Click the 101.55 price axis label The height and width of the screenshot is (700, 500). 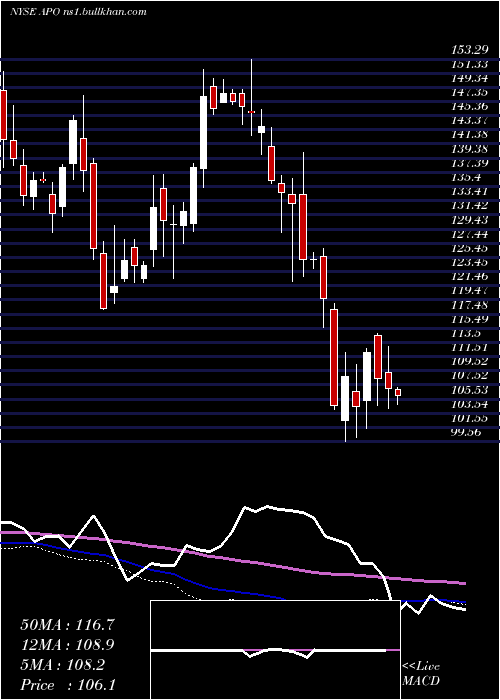coord(469,419)
